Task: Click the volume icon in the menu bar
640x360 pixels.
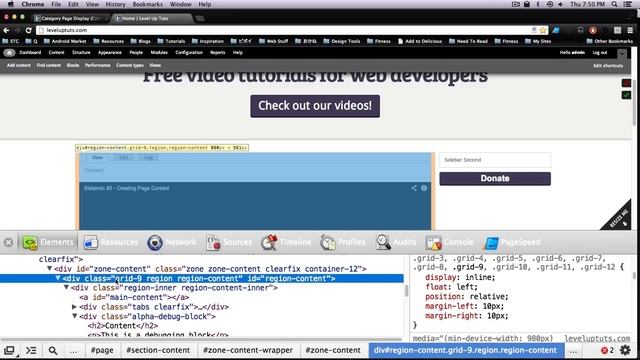Action: point(561,4)
